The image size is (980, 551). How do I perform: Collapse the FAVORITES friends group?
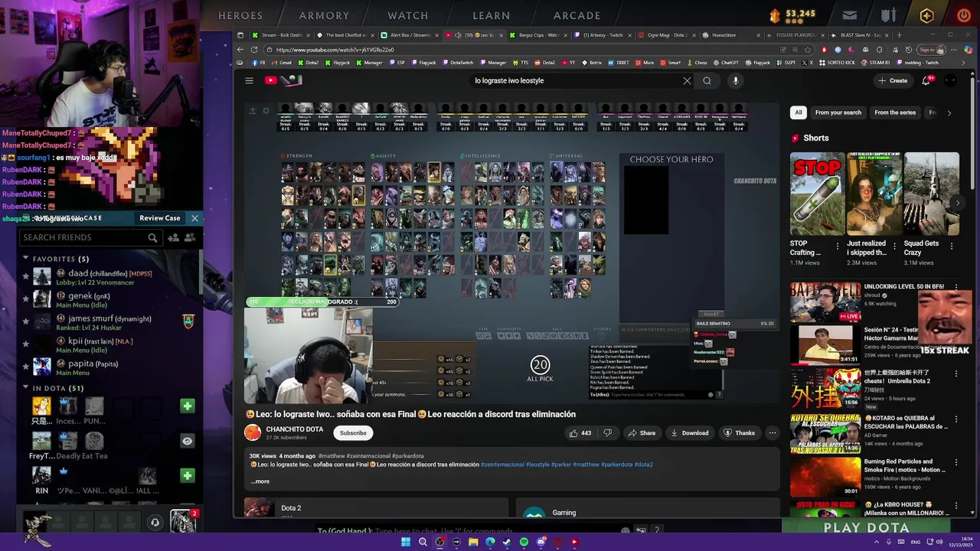pos(25,259)
